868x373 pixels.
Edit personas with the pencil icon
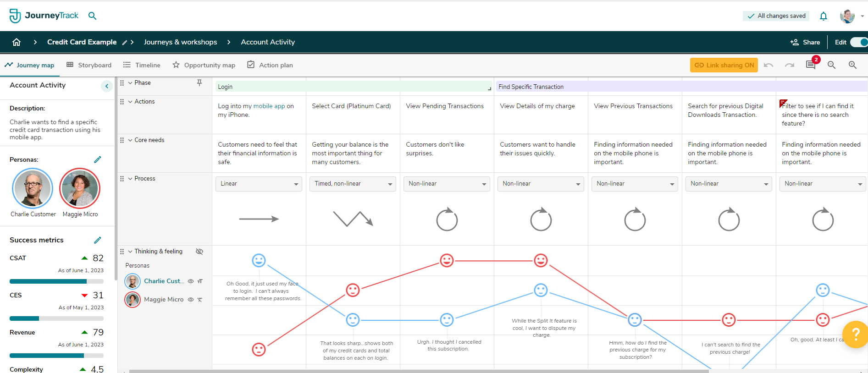click(x=98, y=159)
